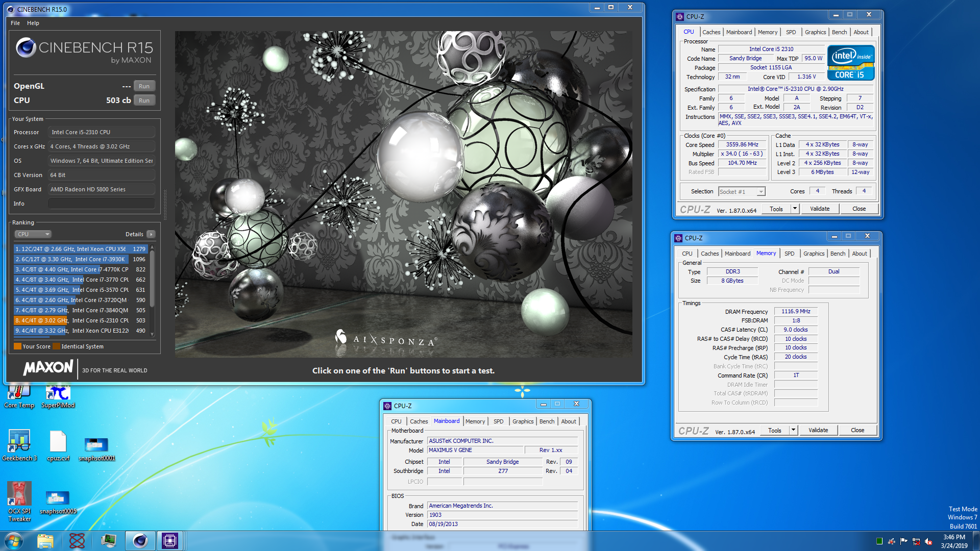The height and width of the screenshot is (551, 980).
Task: Open the CPU ranking type dropdown
Action: (x=33, y=234)
